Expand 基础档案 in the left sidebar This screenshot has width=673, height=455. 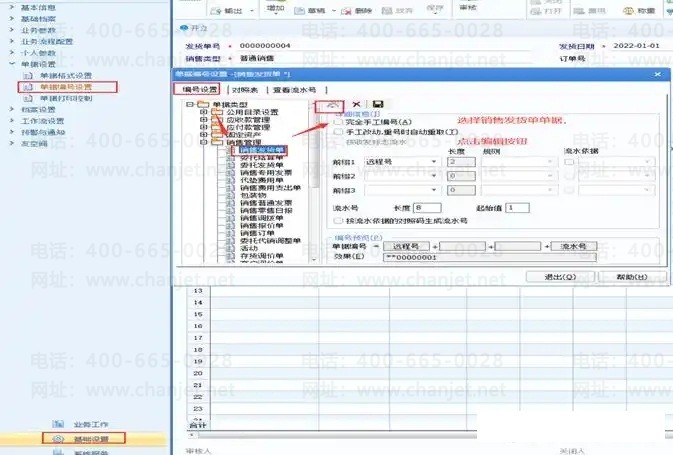[x=12, y=19]
